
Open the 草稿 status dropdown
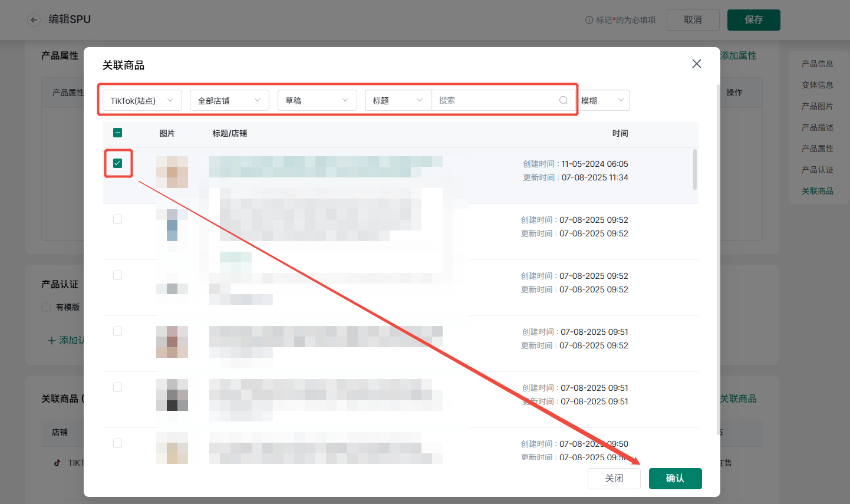point(317,100)
